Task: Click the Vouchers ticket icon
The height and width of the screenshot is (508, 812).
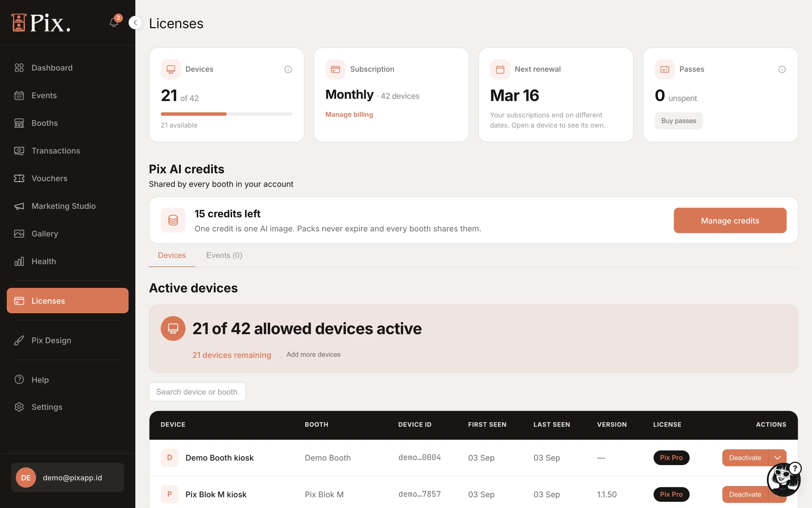Action: click(19, 178)
